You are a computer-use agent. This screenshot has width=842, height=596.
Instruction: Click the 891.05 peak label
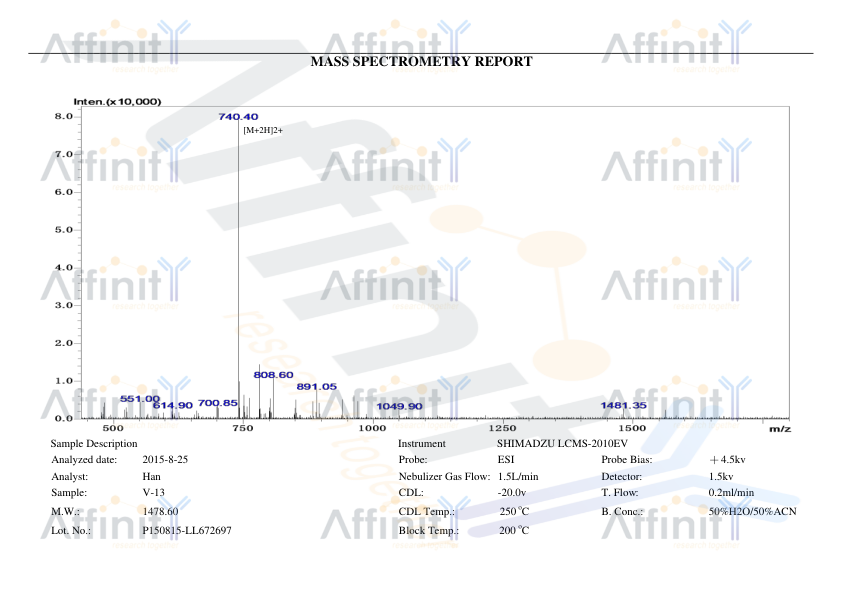pyautogui.click(x=317, y=387)
